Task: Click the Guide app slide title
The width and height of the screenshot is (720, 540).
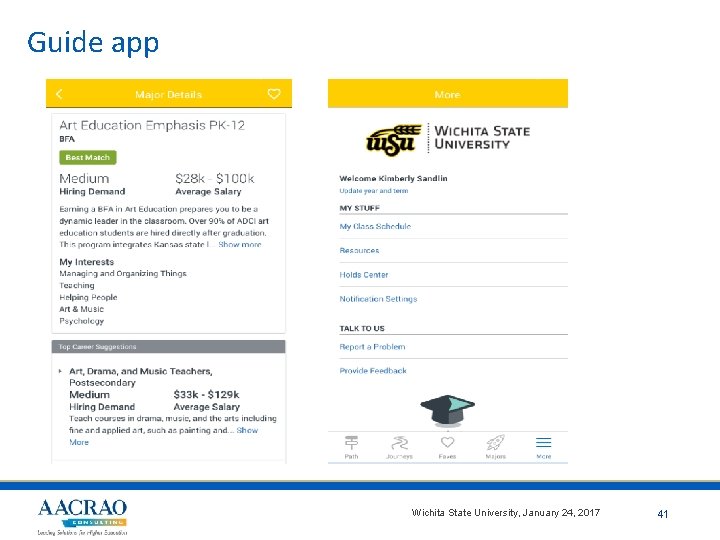Action: [93, 43]
